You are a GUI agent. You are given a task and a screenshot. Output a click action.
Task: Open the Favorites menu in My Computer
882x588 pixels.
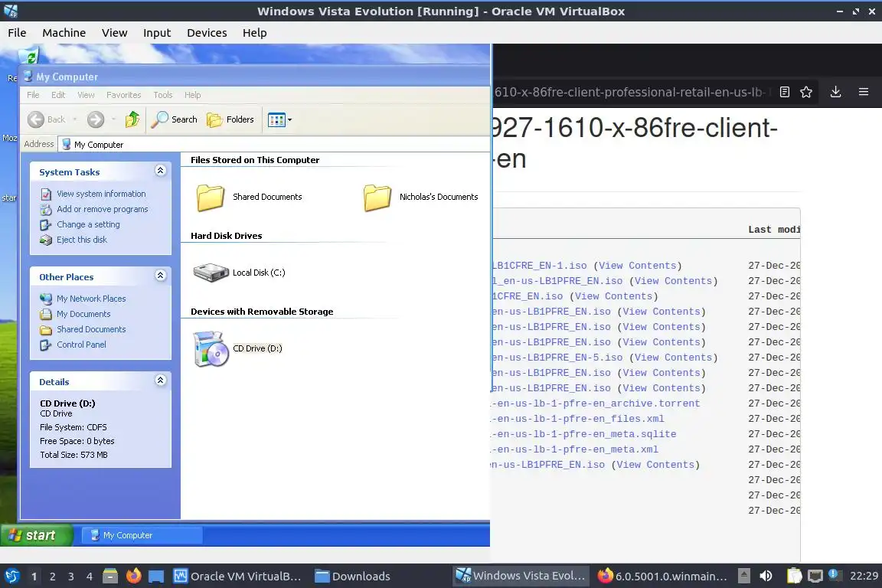(124, 94)
